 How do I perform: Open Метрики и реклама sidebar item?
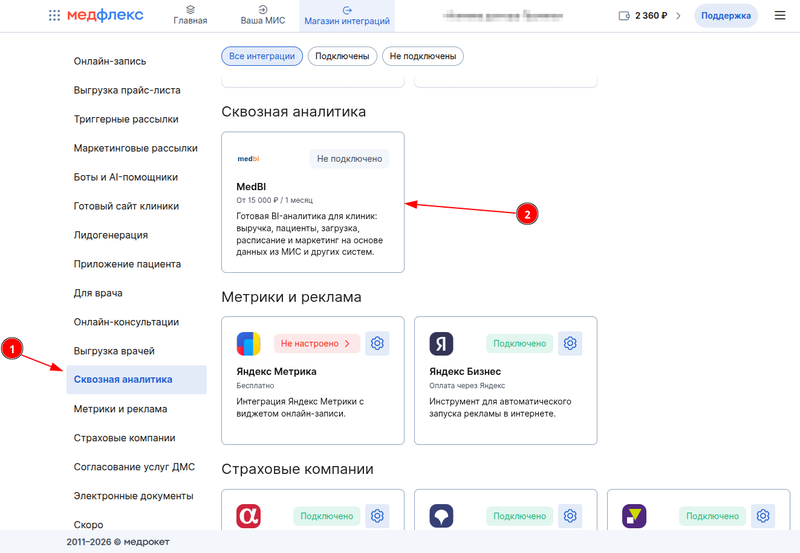click(x=120, y=409)
